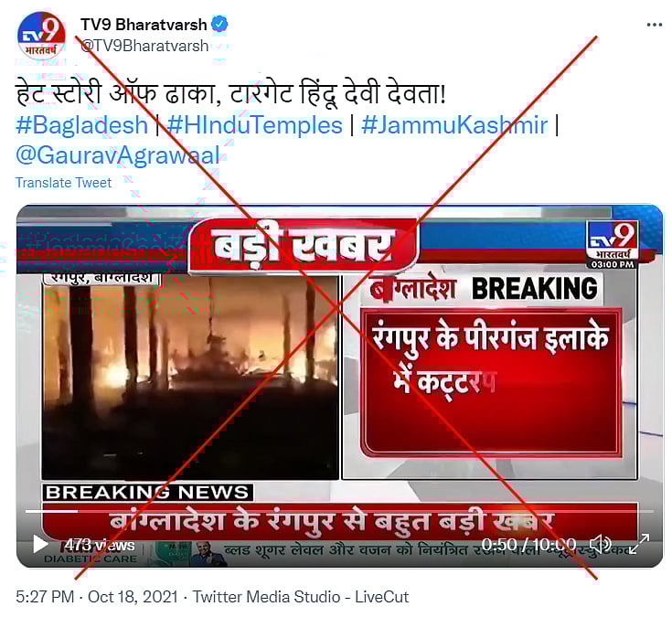Click the burning footage video frame
Image resolution: width=672 pixels, height=617 pixels.
[190, 377]
